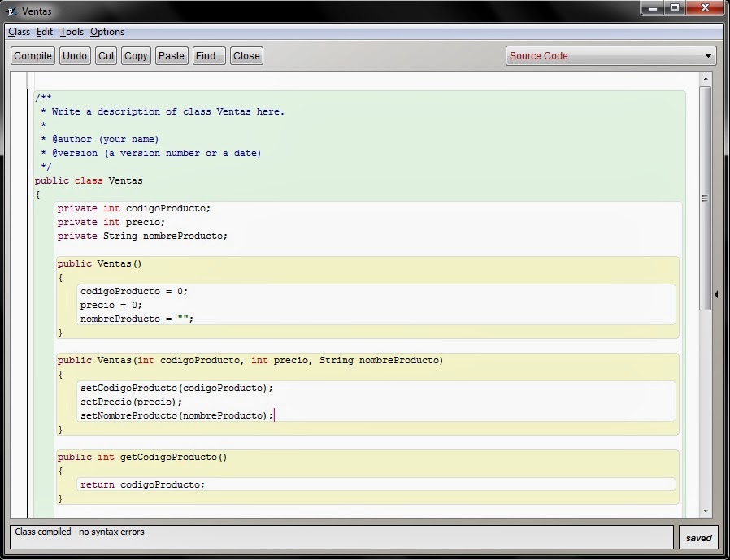Image resolution: width=730 pixels, height=560 pixels.
Task: Click the BlueJ application icon in the title bar
Action: click(10, 11)
